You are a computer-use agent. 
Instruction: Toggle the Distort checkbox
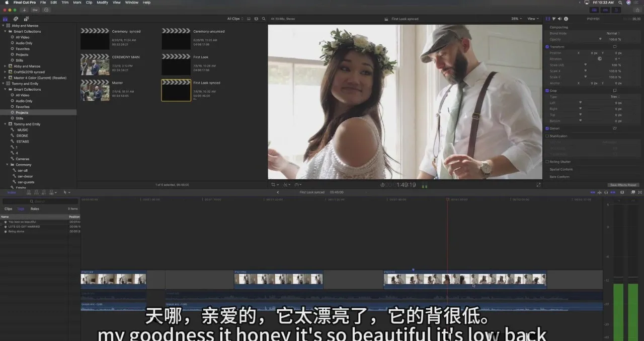(547, 128)
